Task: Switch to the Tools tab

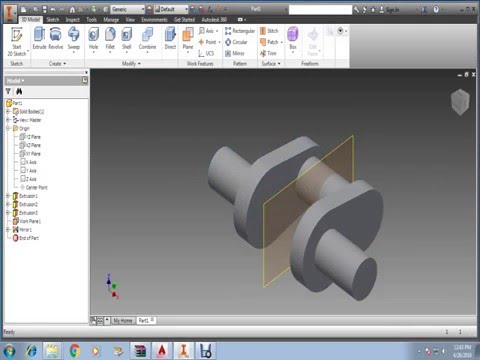Action: click(x=91, y=20)
